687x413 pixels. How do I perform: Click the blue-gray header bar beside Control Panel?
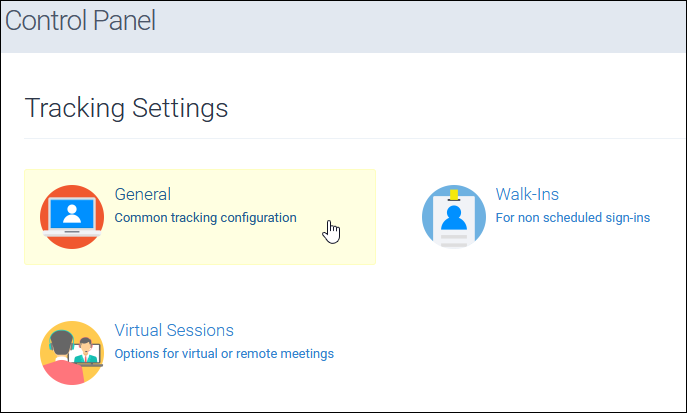(420, 24)
